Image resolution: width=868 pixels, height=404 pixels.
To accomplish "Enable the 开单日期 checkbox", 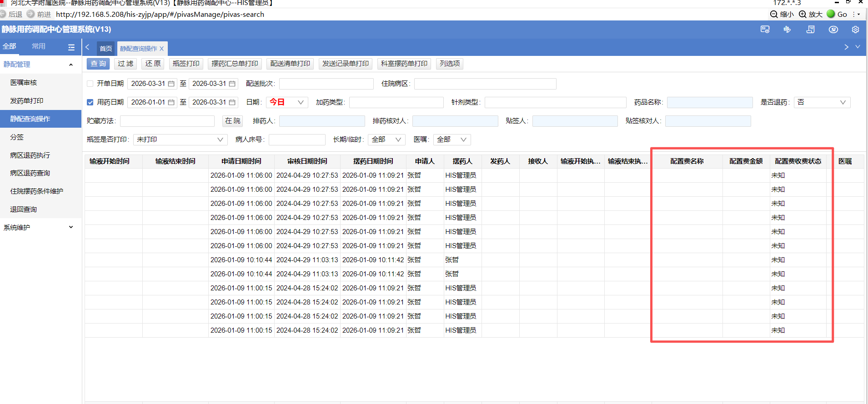I will [x=90, y=84].
